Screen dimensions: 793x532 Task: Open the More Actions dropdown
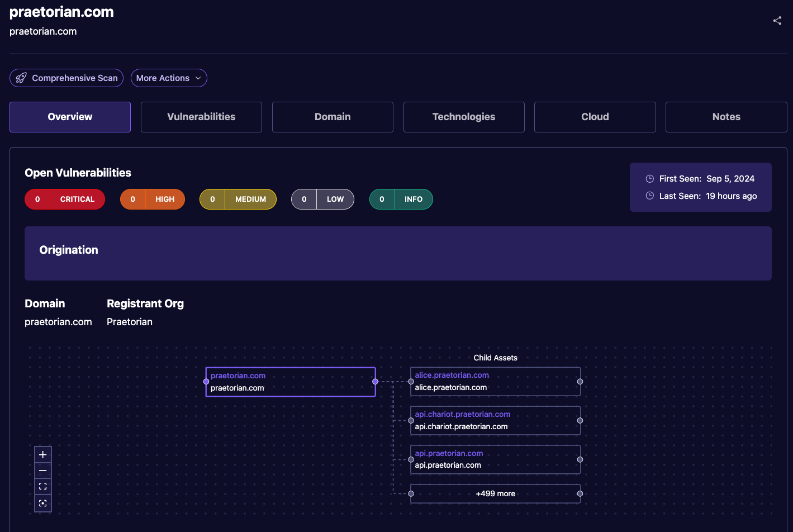[x=169, y=78]
